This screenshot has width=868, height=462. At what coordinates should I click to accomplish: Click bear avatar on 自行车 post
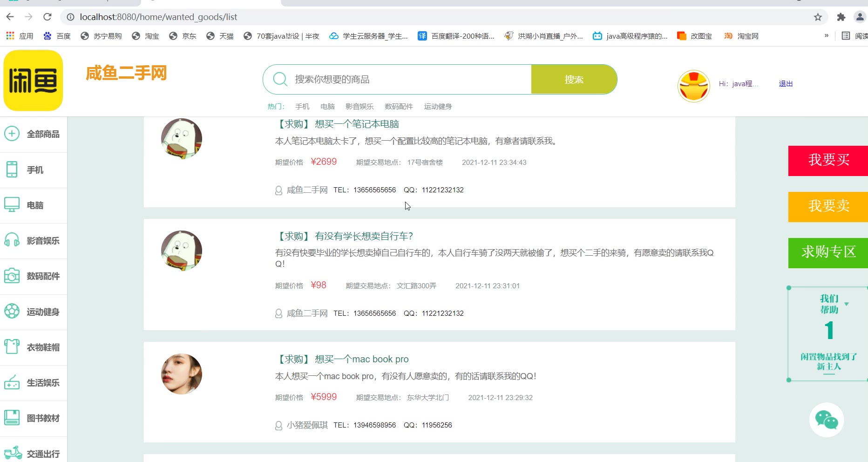pyautogui.click(x=182, y=251)
